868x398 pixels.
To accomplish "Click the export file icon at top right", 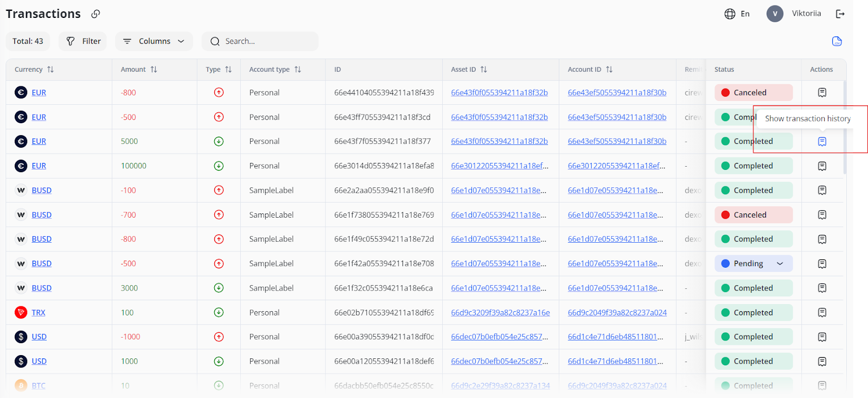I will pos(837,41).
